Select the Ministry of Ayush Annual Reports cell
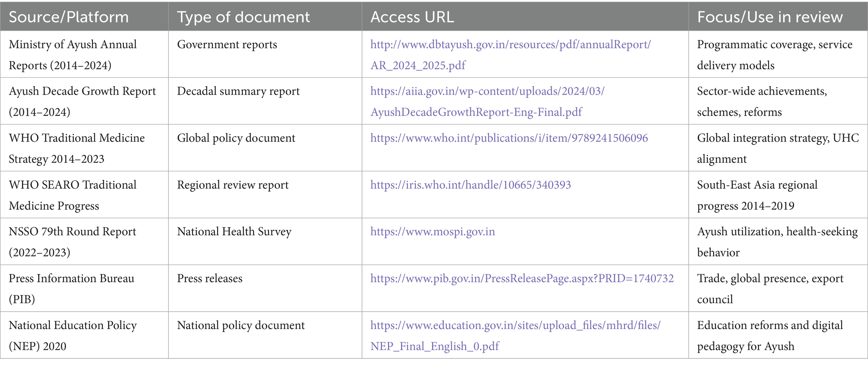The height and width of the screenshot is (366, 868). [73, 55]
